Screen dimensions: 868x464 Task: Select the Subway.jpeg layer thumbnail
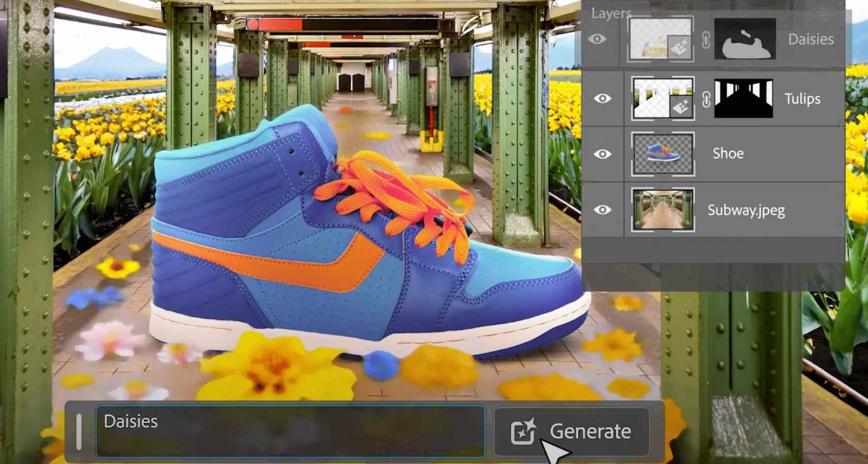click(x=663, y=210)
